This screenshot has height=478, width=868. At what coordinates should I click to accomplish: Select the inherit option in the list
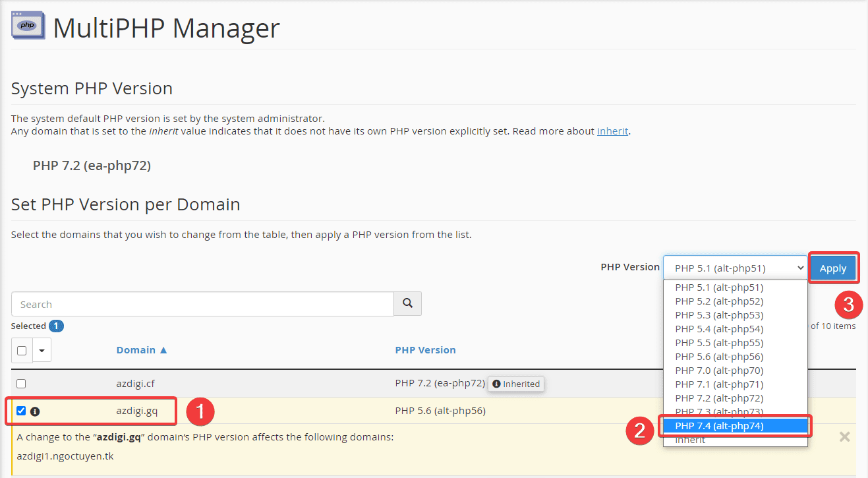(690, 440)
